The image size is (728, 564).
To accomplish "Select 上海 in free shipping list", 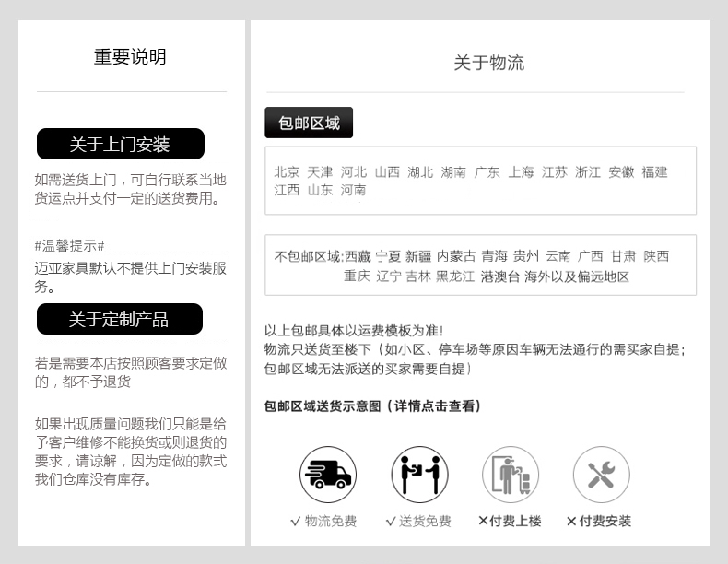I will (x=521, y=172).
